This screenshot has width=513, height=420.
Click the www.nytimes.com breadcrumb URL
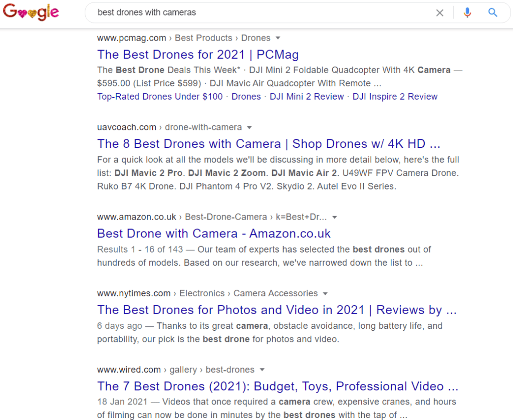point(134,293)
